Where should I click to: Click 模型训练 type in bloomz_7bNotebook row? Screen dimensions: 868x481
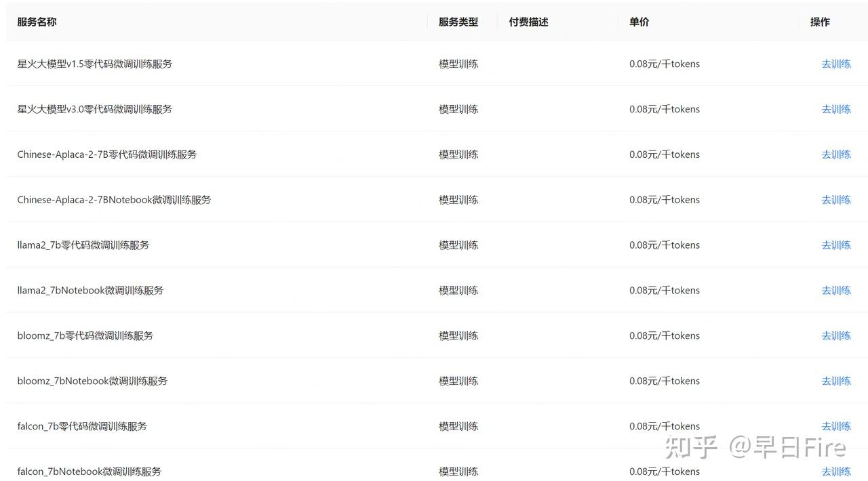point(458,381)
